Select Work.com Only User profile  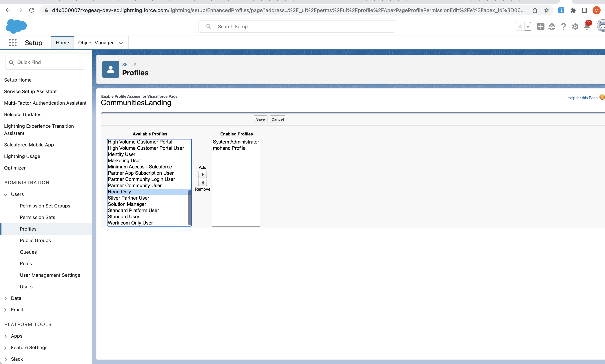coord(148,223)
